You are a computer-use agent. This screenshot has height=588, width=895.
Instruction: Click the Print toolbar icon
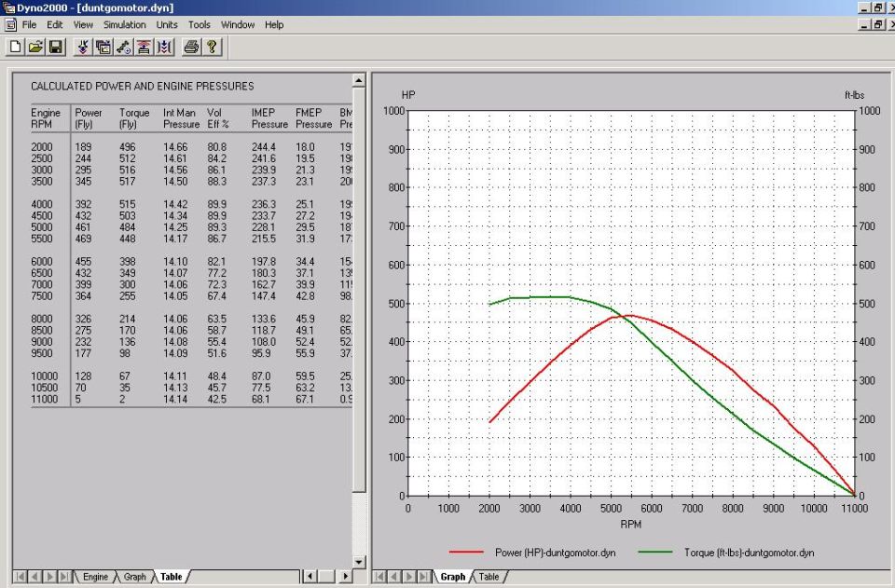click(x=191, y=47)
